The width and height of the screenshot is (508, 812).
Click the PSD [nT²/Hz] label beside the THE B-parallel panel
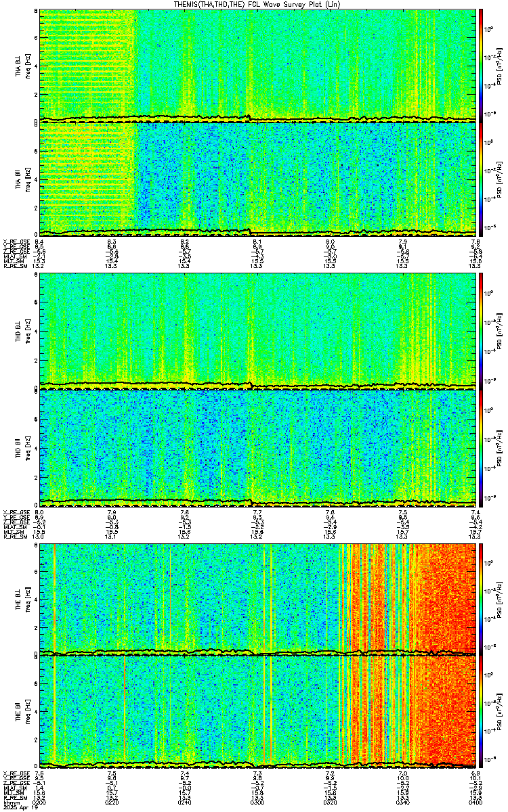point(499,712)
